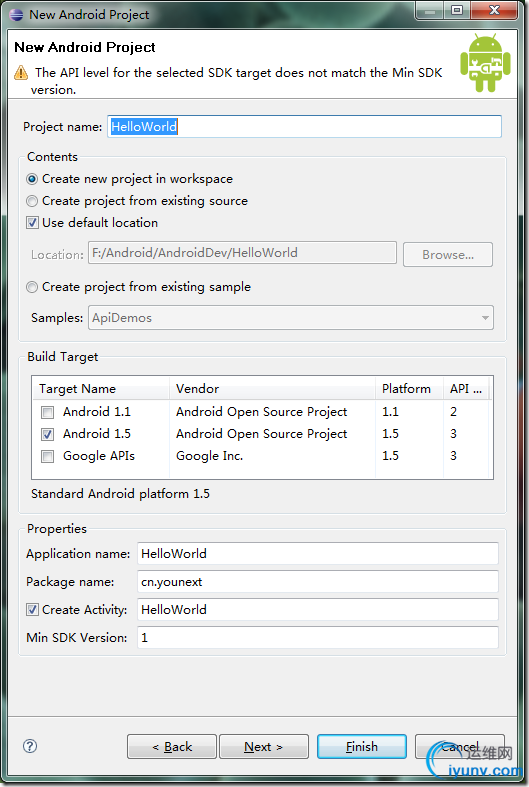Screen dimensions: 529x787
Task: Maximize the New Android Project window
Action: point(457,10)
